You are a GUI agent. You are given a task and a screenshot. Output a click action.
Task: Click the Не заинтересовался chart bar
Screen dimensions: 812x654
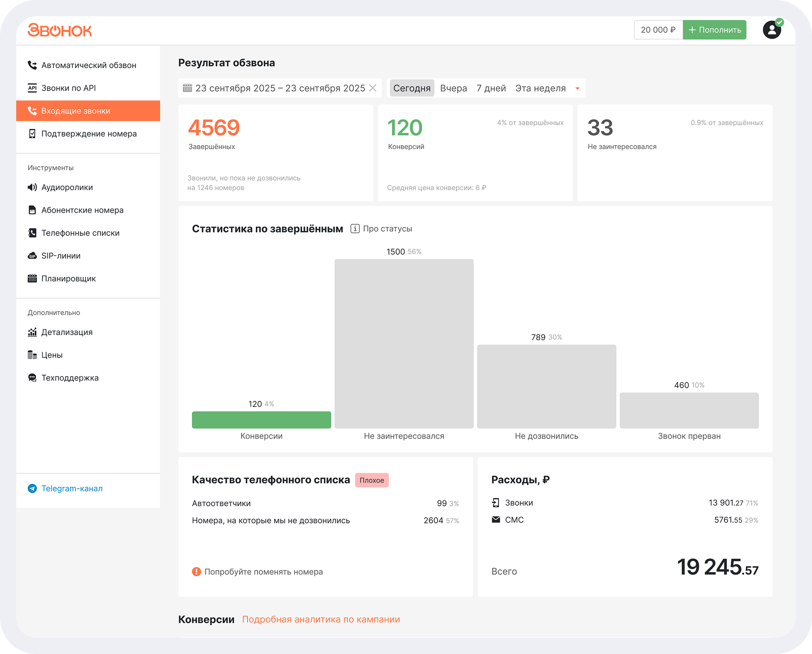tap(404, 344)
